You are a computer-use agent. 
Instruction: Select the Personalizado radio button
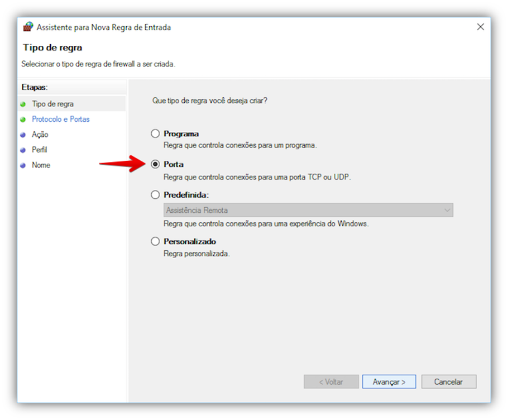[x=155, y=242]
